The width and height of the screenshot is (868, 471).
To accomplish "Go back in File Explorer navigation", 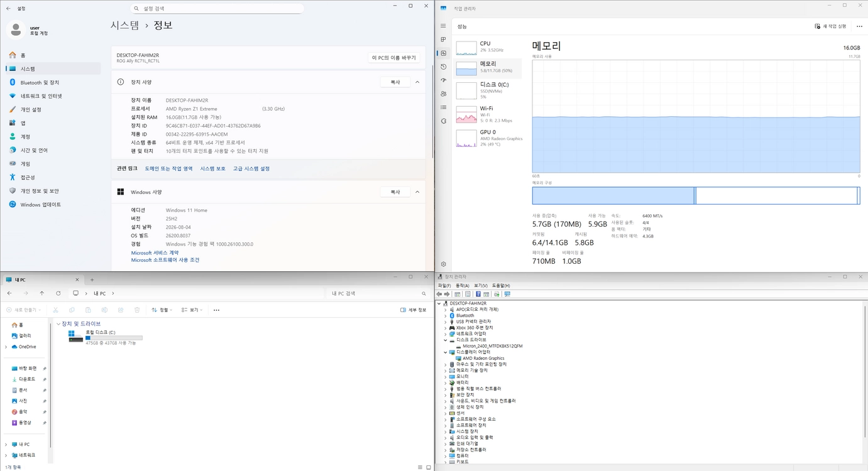I will click(x=9, y=293).
